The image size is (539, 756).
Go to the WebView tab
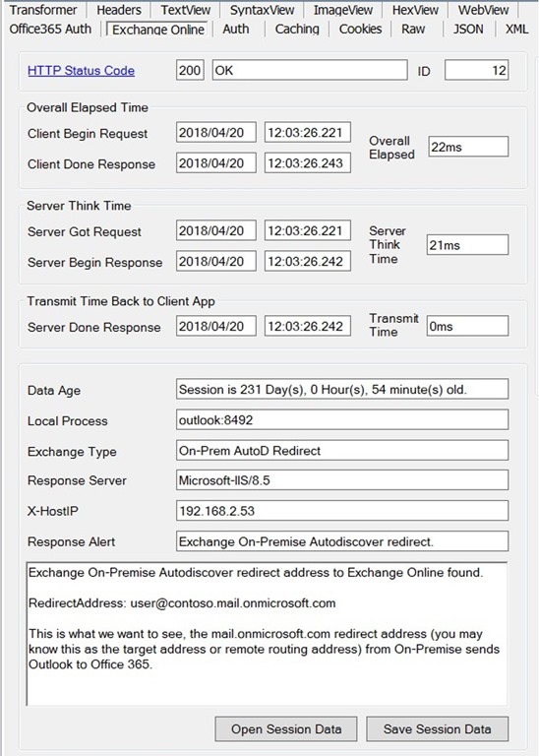pyautogui.click(x=483, y=10)
